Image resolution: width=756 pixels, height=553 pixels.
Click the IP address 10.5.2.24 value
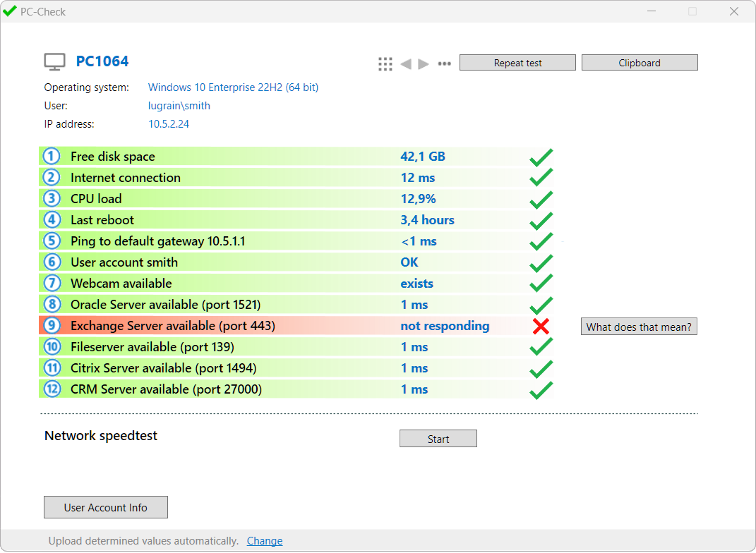click(169, 124)
